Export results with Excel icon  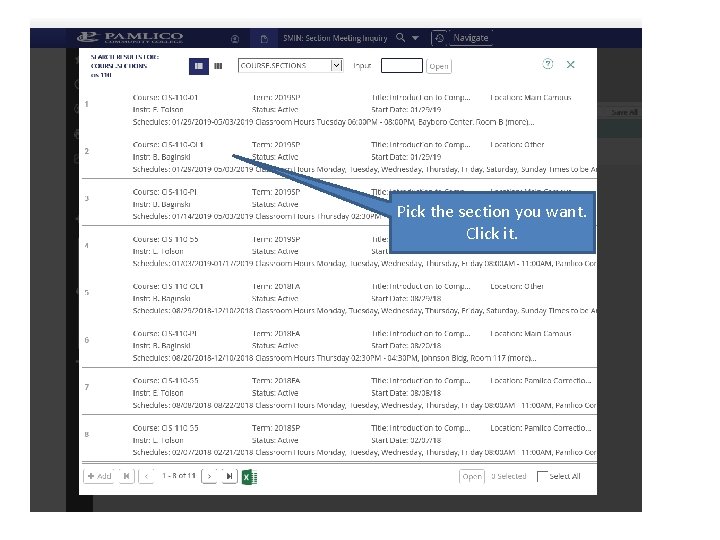tap(249, 477)
